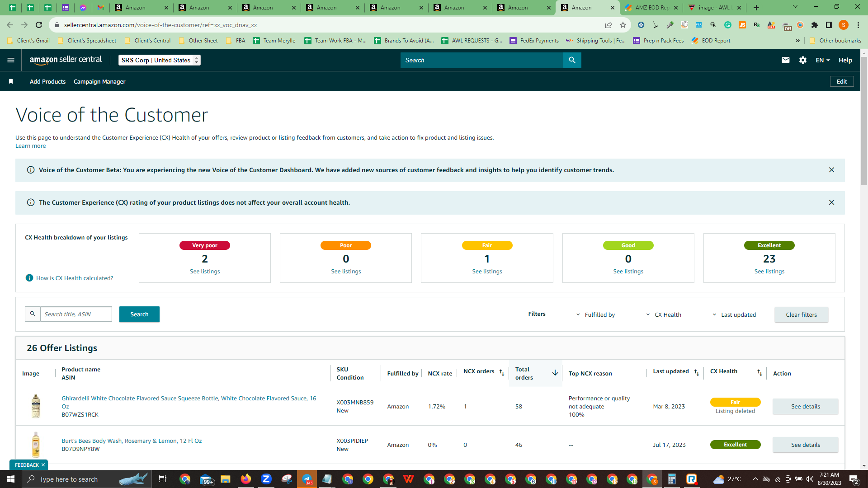Dismiss the Voice of the Customer Beta banner
Viewport: 868px width, 488px height.
831,170
